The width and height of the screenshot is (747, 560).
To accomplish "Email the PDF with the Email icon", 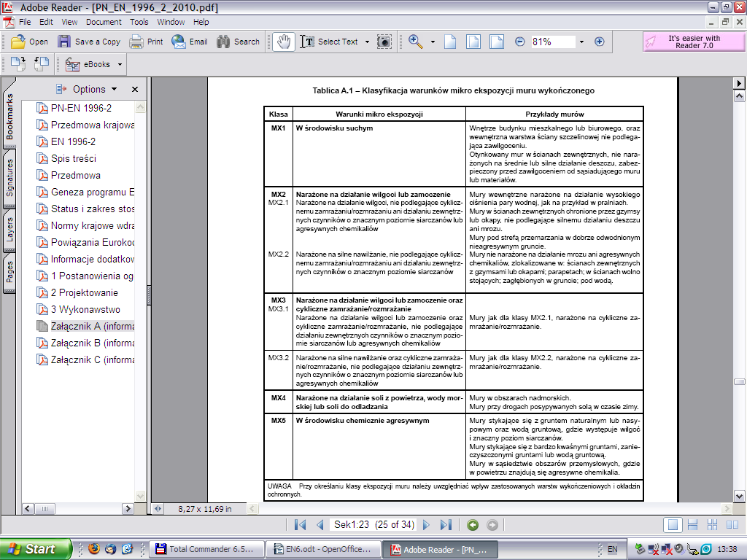I will (190, 42).
